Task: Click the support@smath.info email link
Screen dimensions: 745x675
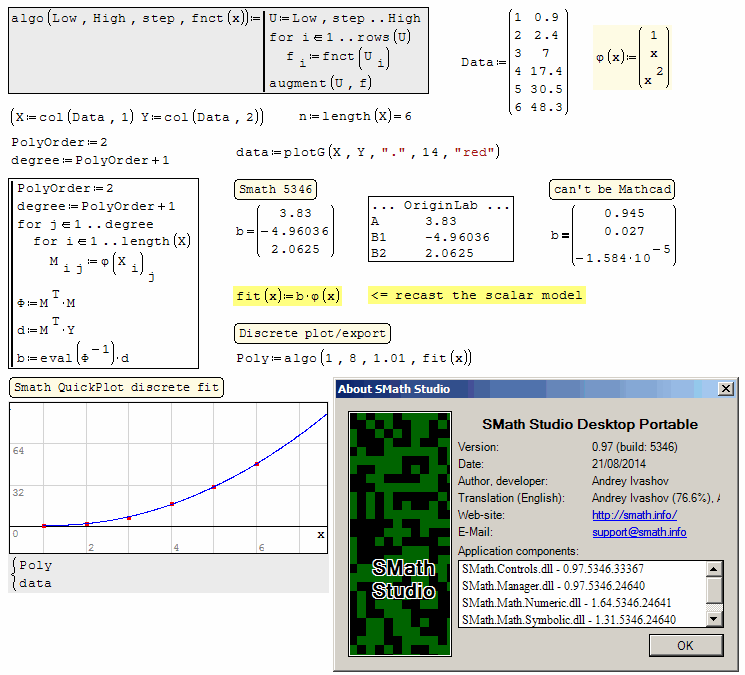Action: (639, 532)
